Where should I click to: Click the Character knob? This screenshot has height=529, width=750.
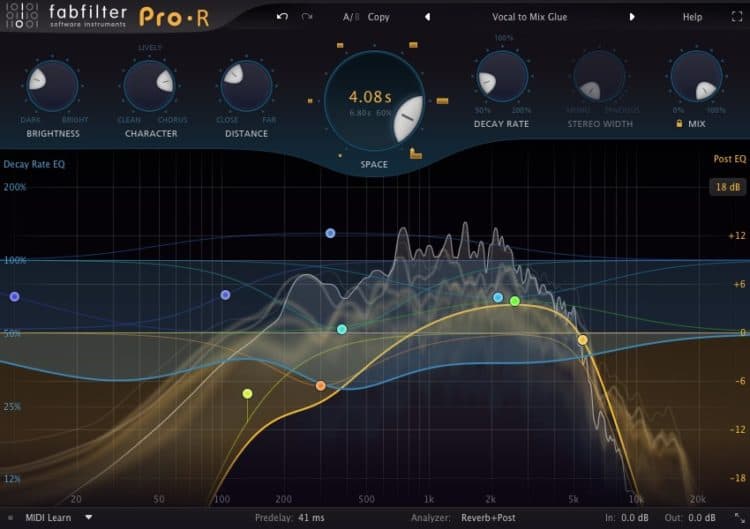click(x=150, y=86)
